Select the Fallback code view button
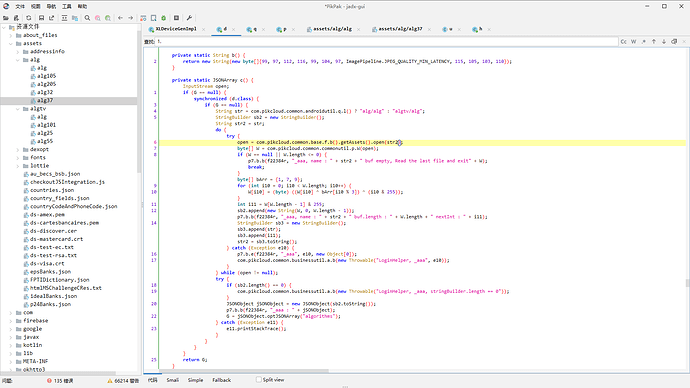 pos(221,380)
